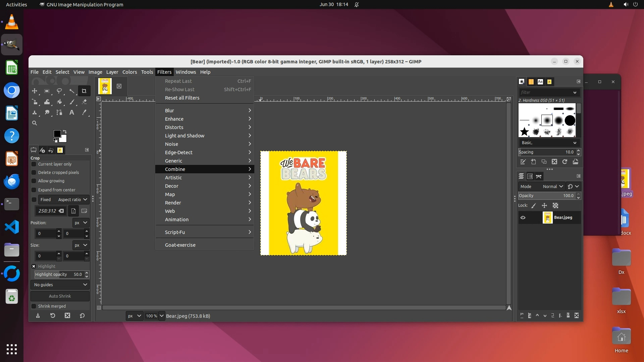Select the Color Picker eyedropper tool
This screenshot has width=644, height=362.
pyautogui.click(x=84, y=113)
